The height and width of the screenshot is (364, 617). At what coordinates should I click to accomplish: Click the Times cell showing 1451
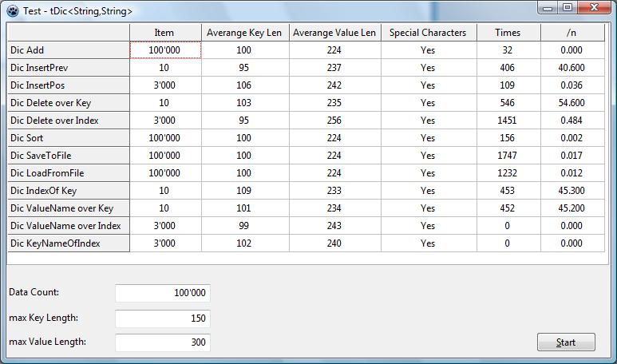click(507, 121)
